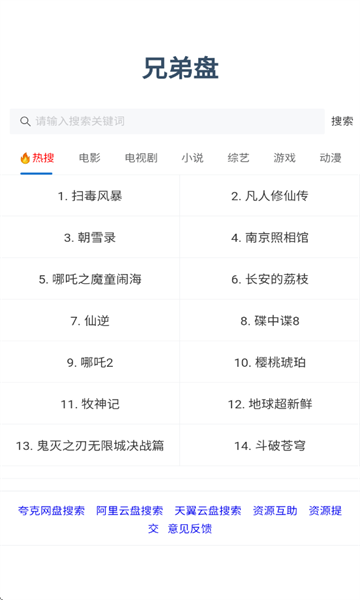The width and height of the screenshot is (360, 600).
Task: Open the 电视剧 tab
Action: (x=141, y=158)
